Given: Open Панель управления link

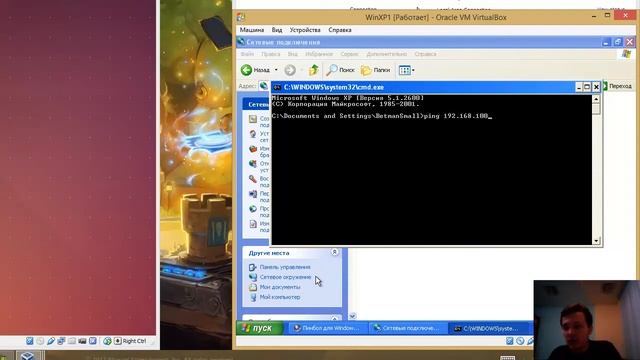Looking at the screenshot, I should point(285,267).
